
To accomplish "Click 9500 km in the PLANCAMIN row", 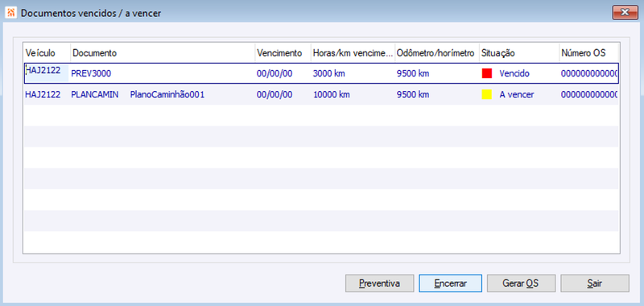I will [413, 95].
